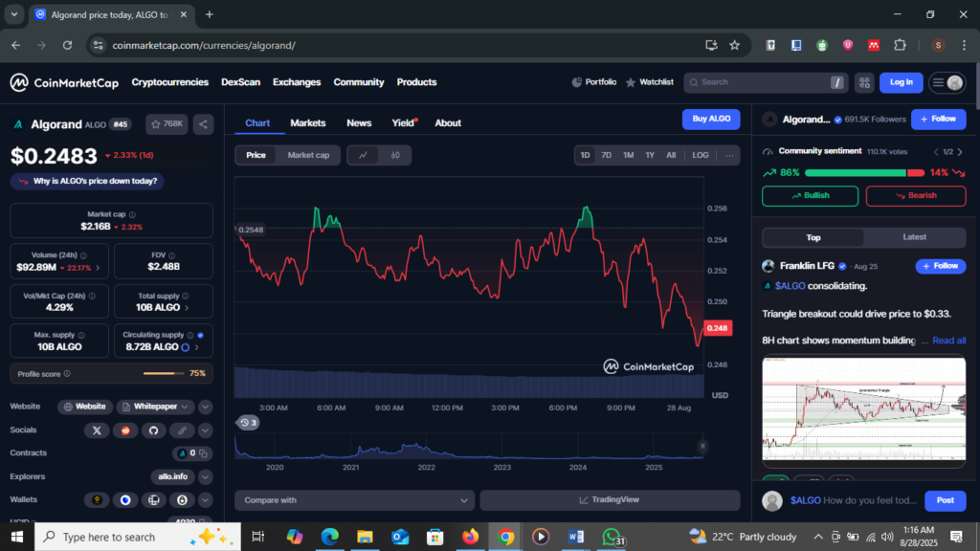Switch community feed to Latest
Viewport: 980px width, 551px height.
click(x=914, y=237)
